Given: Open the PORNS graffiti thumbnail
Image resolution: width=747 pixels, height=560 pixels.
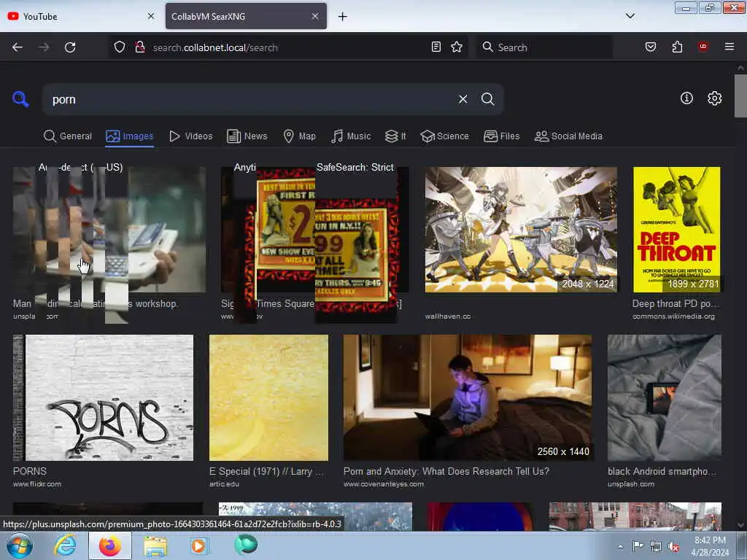Looking at the screenshot, I should point(103,397).
